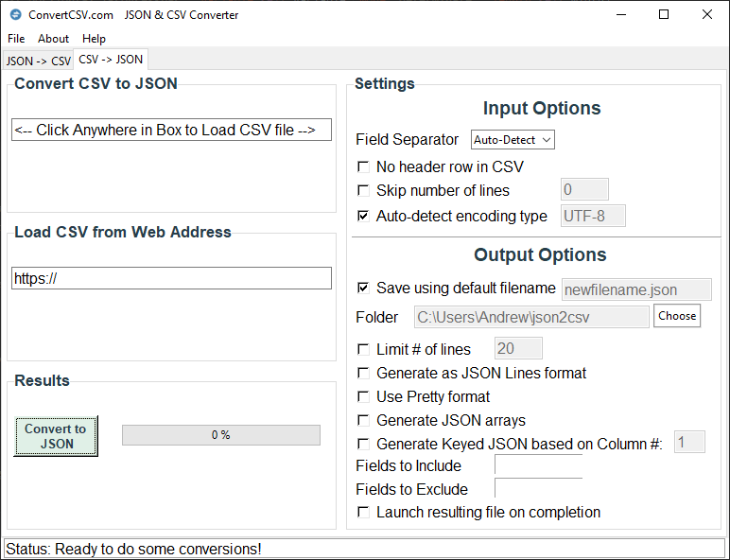Open the Field Separator dropdown

coord(513,140)
